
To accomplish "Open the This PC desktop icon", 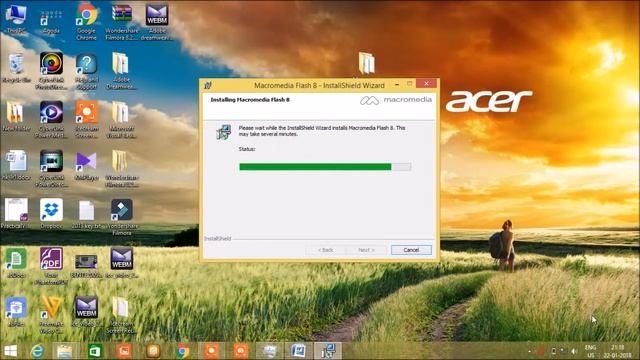I will 16,20.
